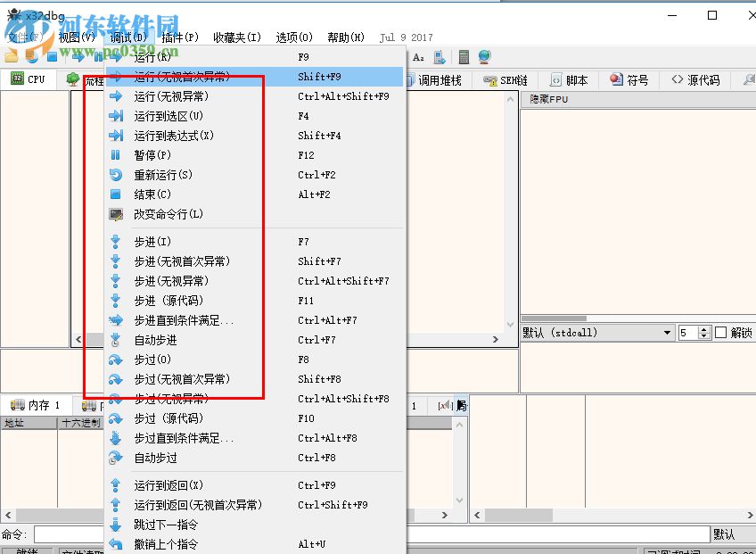Click the CPU button on the toolbar
756x554 pixels.
click(x=29, y=79)
